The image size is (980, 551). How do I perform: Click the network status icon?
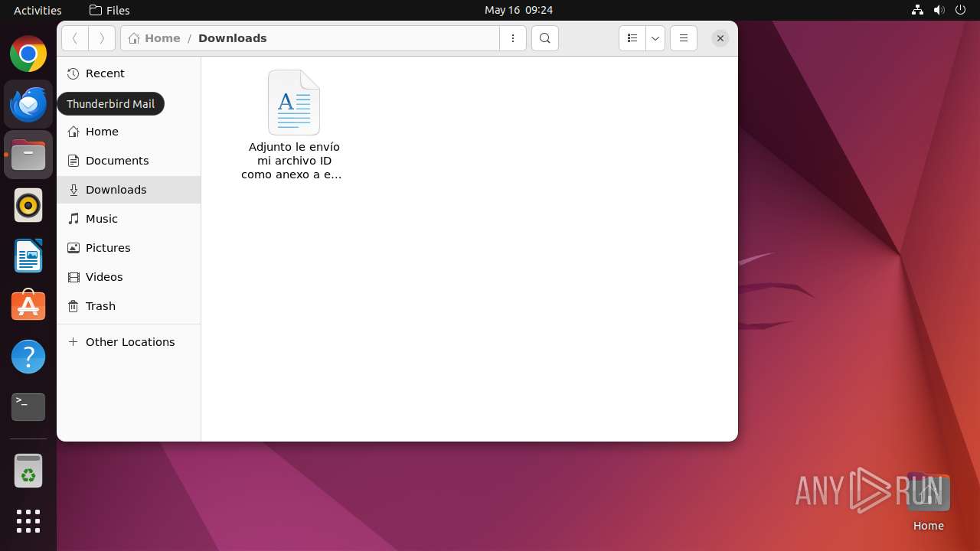point(918,10)
